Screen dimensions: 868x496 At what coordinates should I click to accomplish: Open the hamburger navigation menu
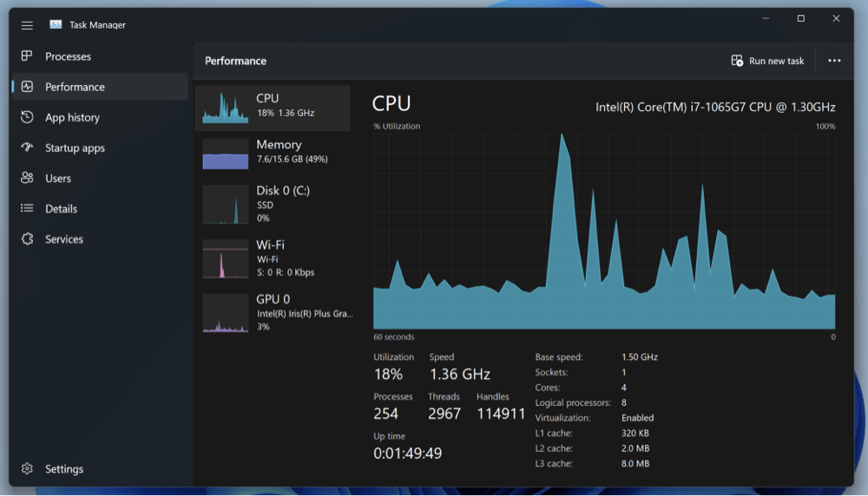pyautogui.click(x=27, y=25)
